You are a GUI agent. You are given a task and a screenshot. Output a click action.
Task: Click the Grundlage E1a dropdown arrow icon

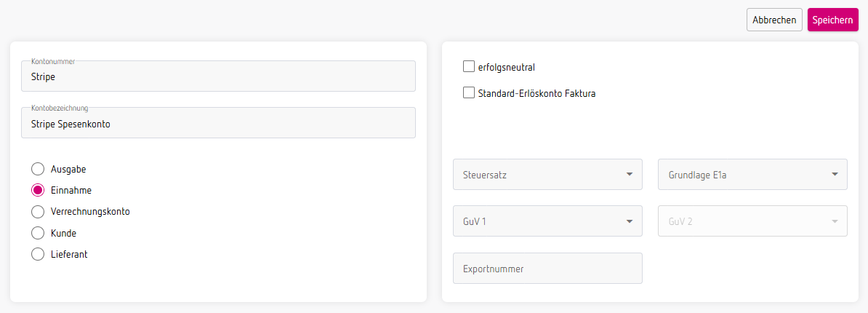click(x=835, y=175)
